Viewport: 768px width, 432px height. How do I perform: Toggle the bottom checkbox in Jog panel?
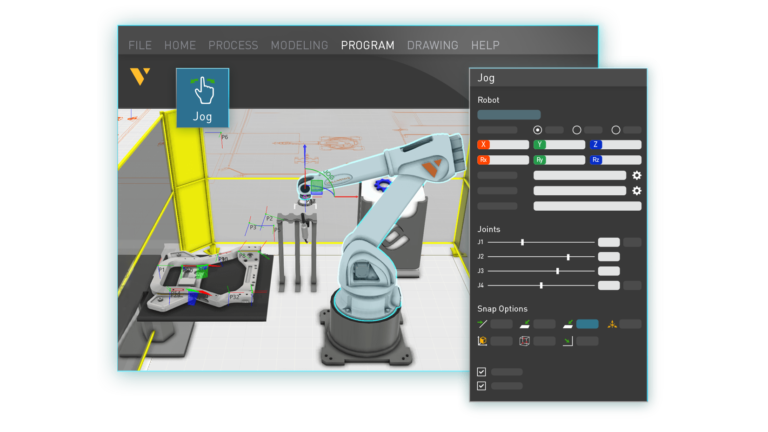pos(481,386)
